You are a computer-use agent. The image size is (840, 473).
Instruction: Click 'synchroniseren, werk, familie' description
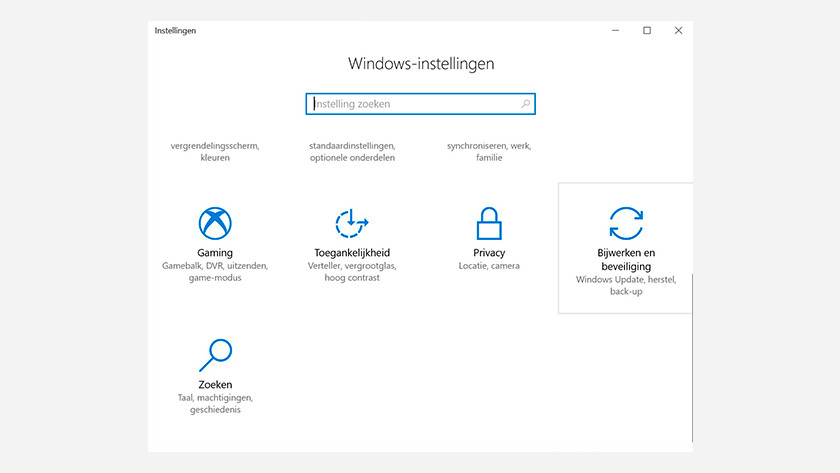489,152
